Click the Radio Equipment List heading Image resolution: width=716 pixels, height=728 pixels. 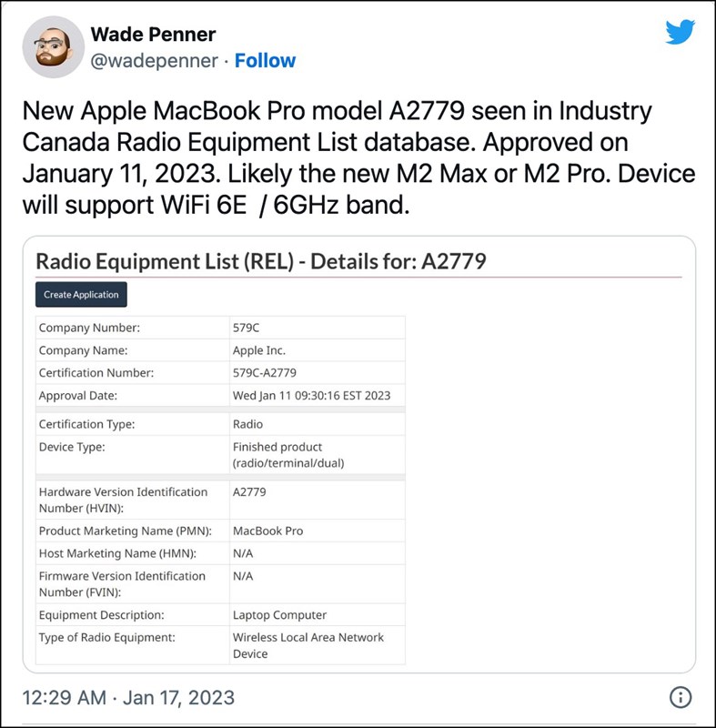(261, 261)
